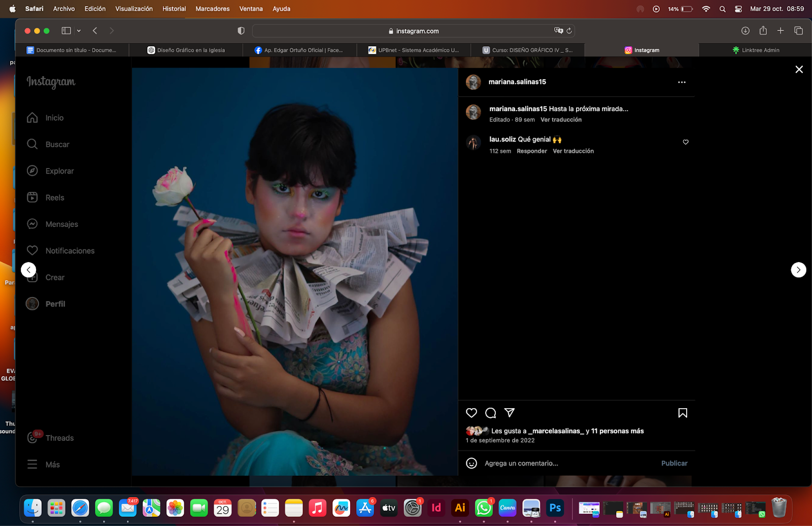Close the post overlay with the X
This screenshot has width=812, height=526.
click(799, 70)
